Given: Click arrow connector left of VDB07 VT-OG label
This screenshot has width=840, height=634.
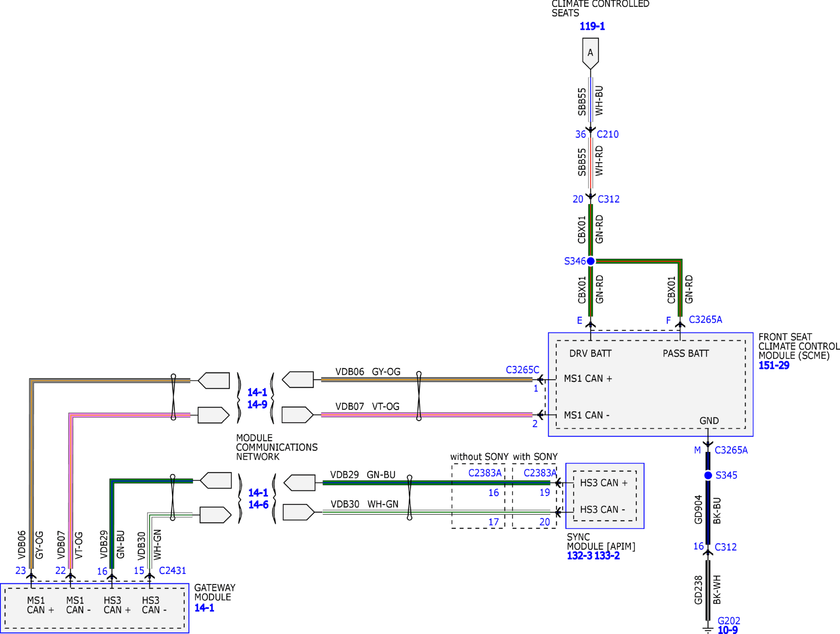Looking at the screenshot, I should point(298,415).
